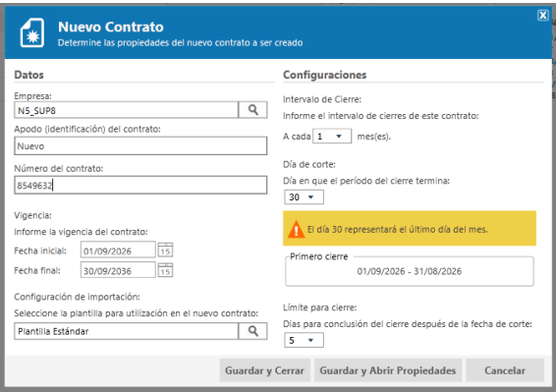Viewport: 556px width, 392px height.
Task: Click the orange warning triangle icon
Action: point(296,229)
